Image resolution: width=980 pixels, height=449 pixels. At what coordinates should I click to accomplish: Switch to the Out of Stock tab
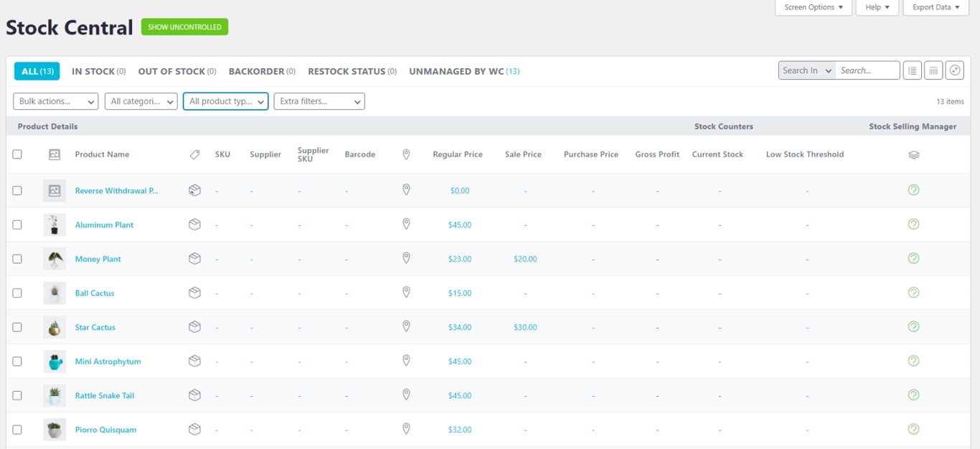pyautogui.click(x=176, y=71)
